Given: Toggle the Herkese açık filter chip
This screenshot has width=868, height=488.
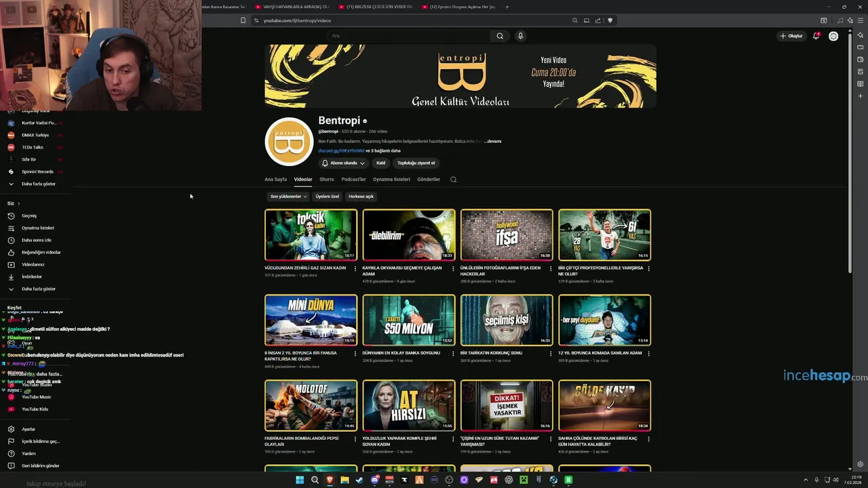Looking at the screenshot, I should pyautogui.click(x=361, y=197).
